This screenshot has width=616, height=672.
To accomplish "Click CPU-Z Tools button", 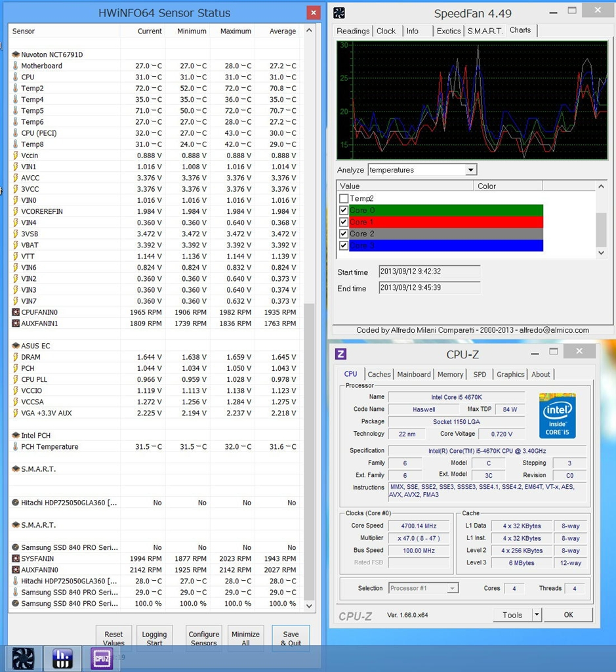I will pyautogui.click(x=512, y=614).
